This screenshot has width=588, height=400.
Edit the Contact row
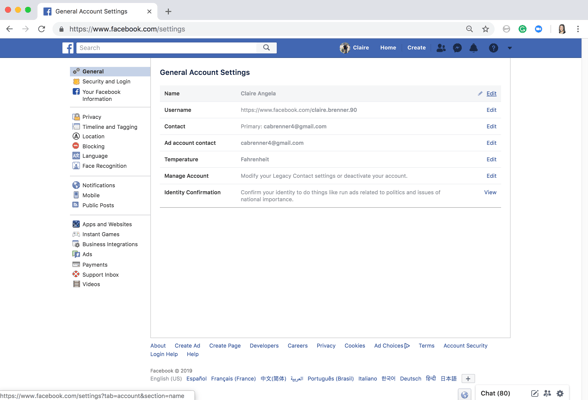pyautogui.click(x=491, y=126)
